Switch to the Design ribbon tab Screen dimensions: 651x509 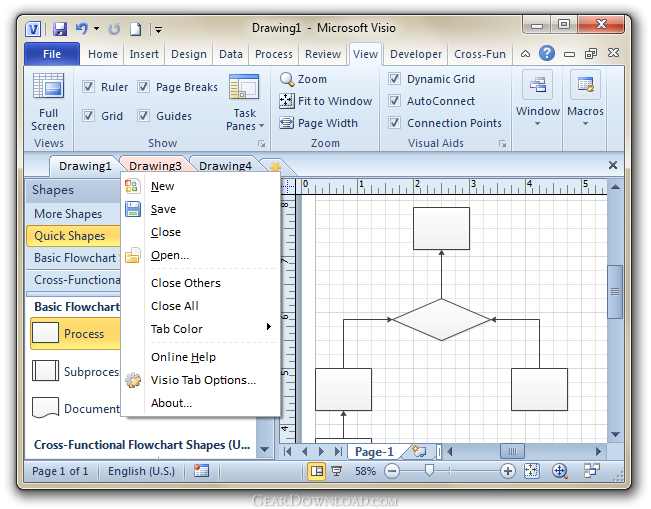tap(189, 54)
